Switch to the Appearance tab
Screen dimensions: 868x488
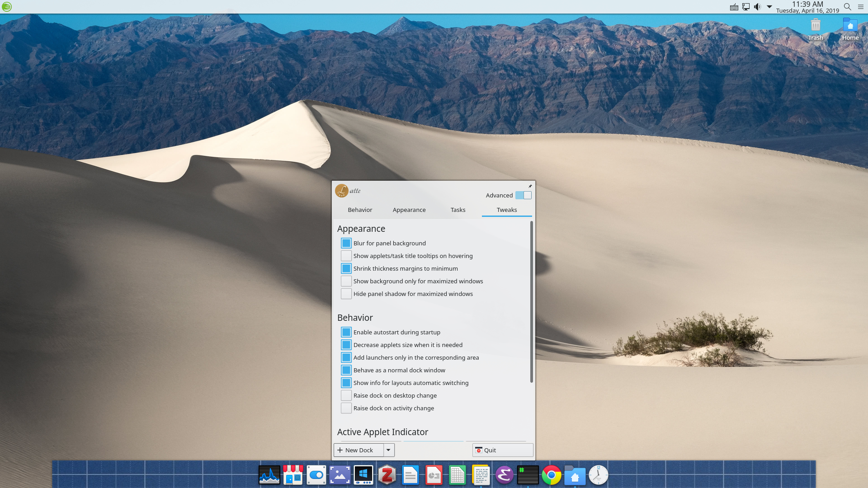[x=409, y=210]
